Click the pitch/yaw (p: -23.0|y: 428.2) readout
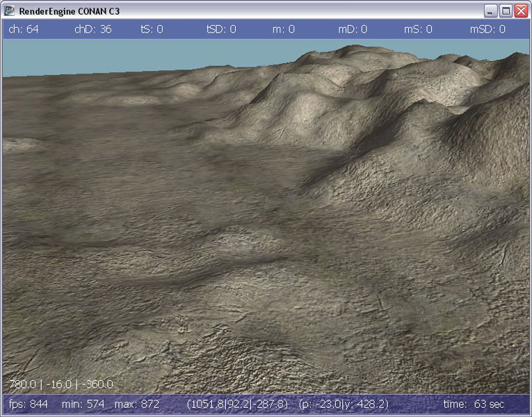Viewport: 532px width, 417px height. coord(343,404)
